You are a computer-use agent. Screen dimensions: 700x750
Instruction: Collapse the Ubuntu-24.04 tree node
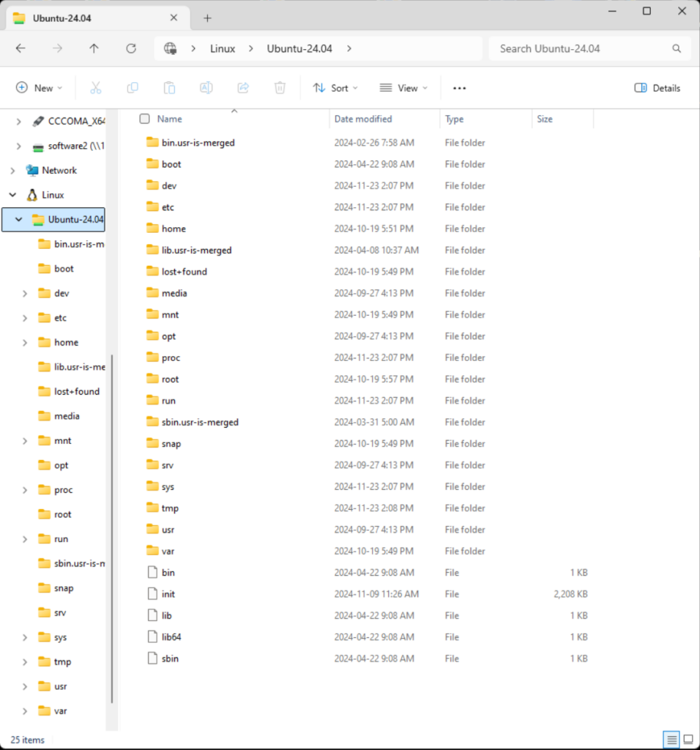pos(18,220)
